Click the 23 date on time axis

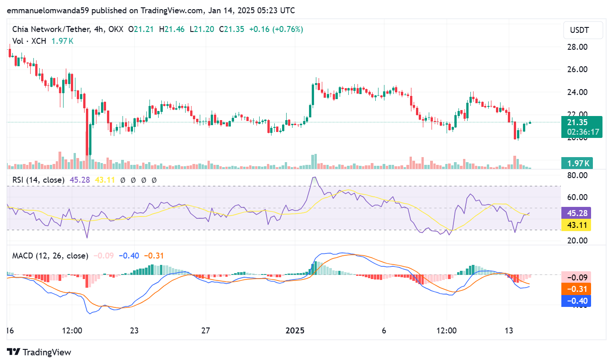click(134, 330)
